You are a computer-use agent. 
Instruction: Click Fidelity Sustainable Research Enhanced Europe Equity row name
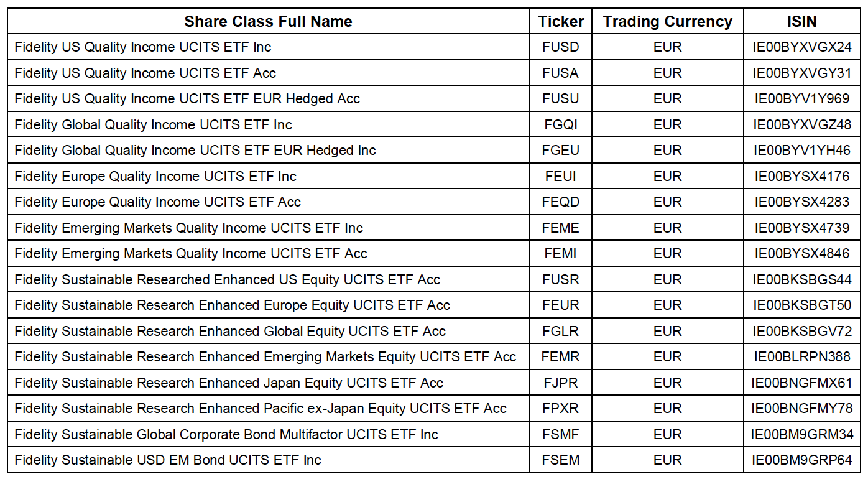(232, 305)
